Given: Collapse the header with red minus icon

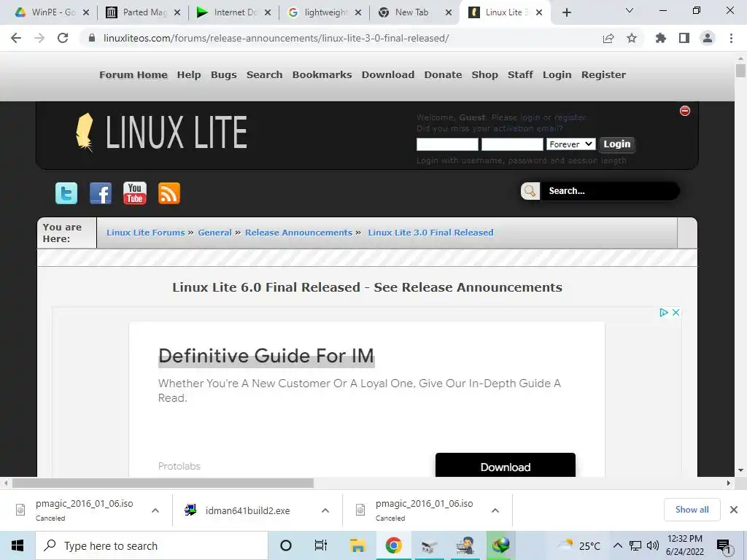Looking at the screenshot, I should (684, 111).
